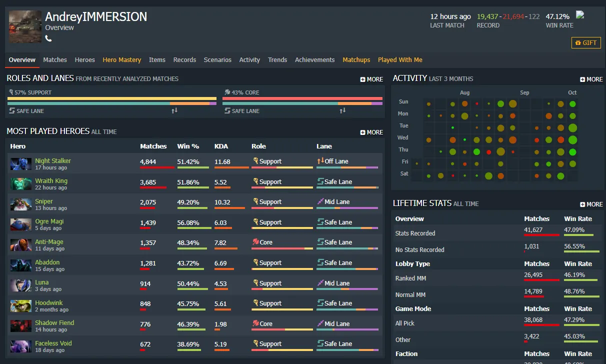The width and height of the screenshot is (606, 364).
Task: Expand MORE in Lifetime Stats
Action: tap(591, 204)
